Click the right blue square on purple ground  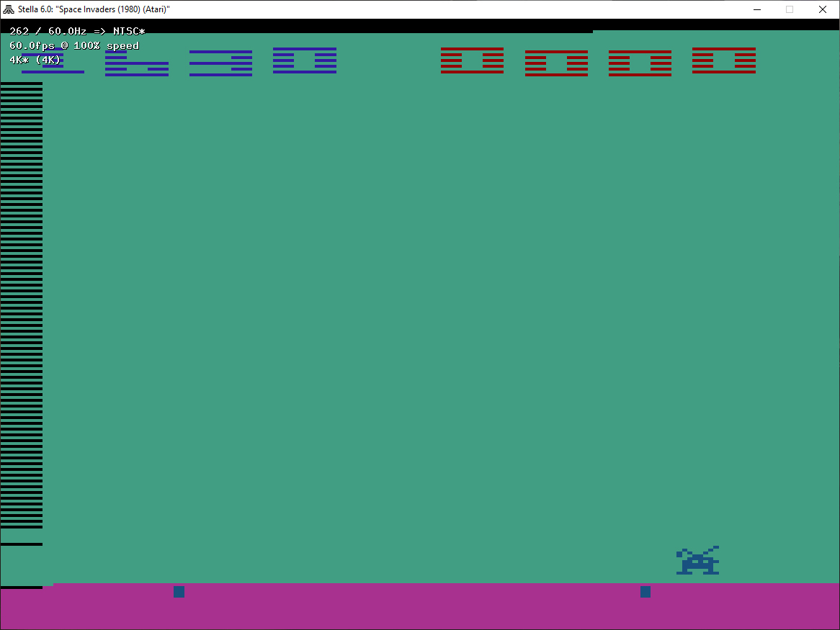click(645, 591)
